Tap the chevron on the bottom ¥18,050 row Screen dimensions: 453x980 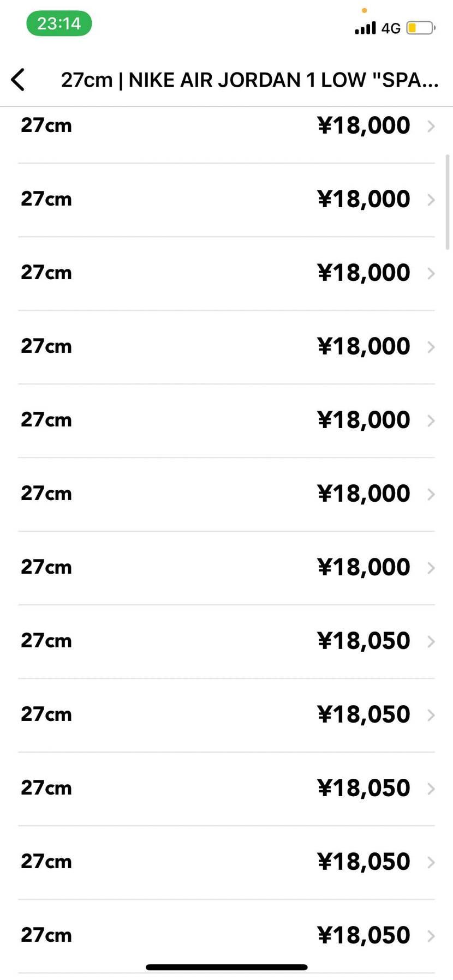click(x=431, y=936)
